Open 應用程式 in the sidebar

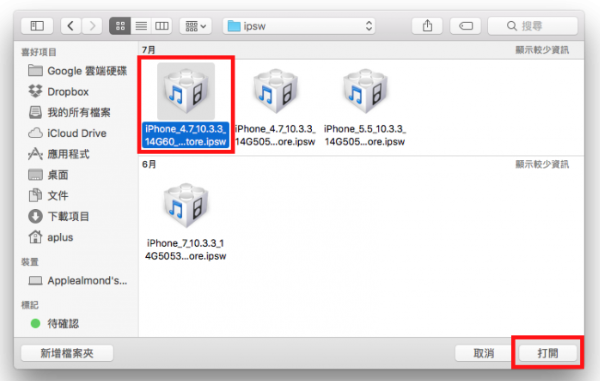click(59, 154)
